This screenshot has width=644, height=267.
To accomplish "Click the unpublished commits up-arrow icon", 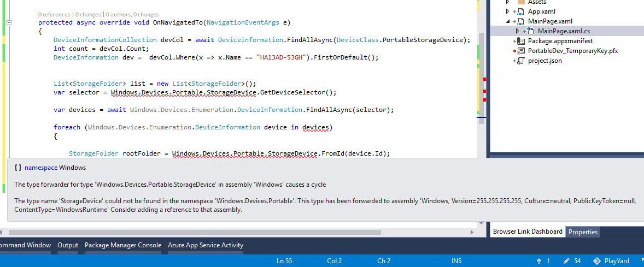I will click(x=539, y=261).
